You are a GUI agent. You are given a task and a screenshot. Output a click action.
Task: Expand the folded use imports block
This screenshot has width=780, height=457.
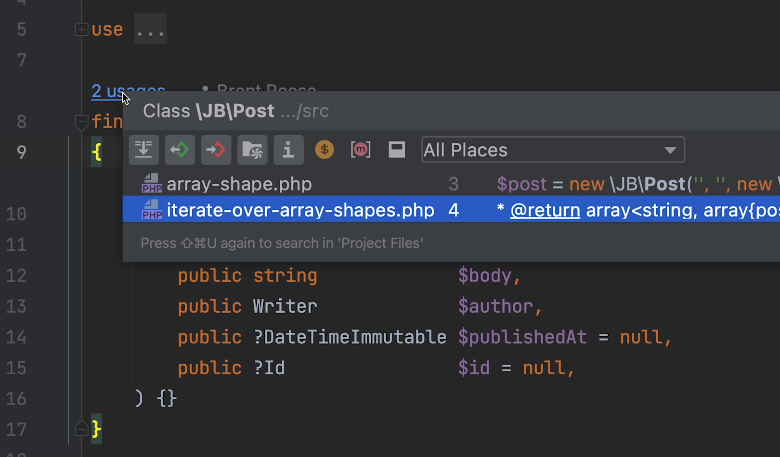click(x=81, y=29)
